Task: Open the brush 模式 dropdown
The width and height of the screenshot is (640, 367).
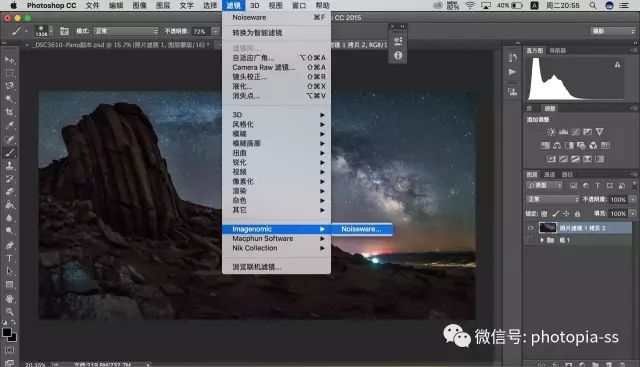Action: (126, 31)
